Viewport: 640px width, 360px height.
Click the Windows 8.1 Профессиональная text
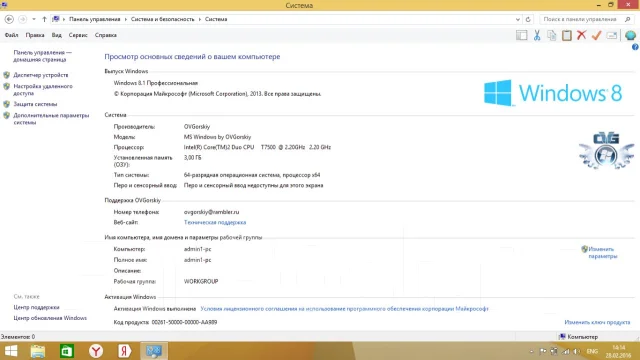click(x=156, y=83)
